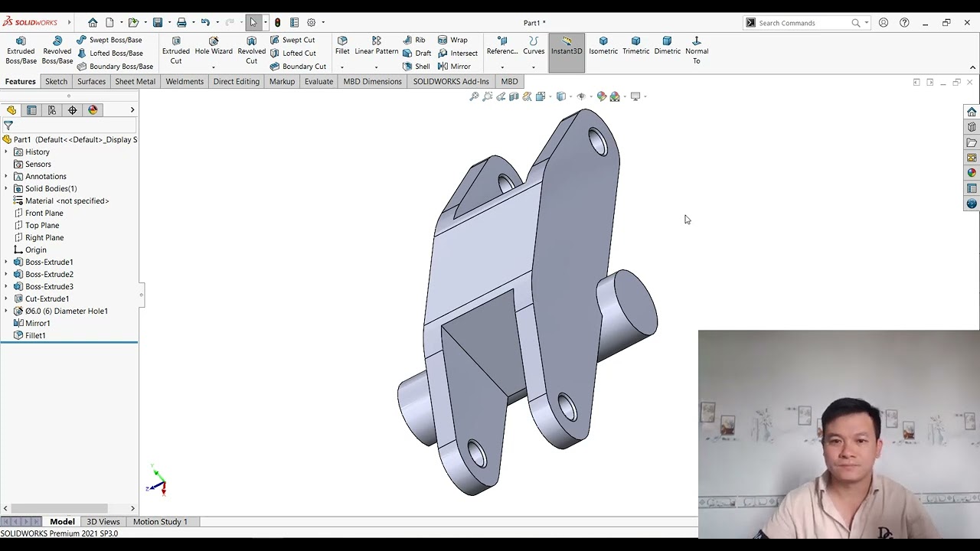Choose the Boundary Cut feature

point(298,66)
